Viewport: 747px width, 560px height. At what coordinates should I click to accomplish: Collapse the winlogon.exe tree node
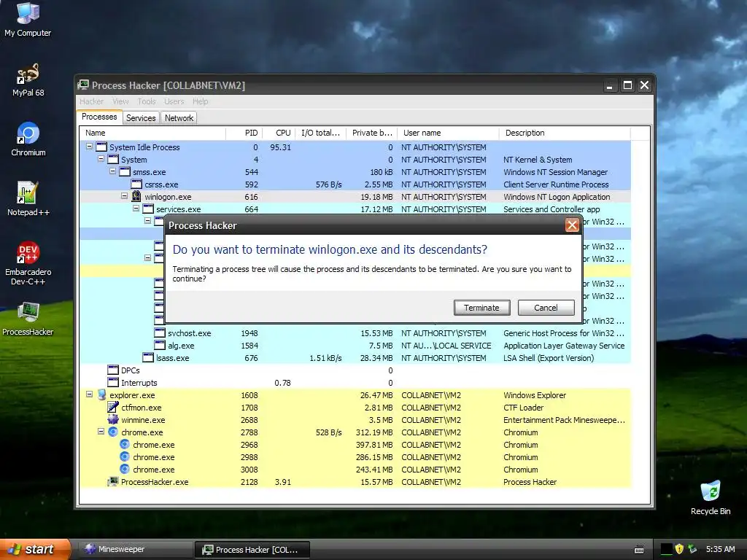(124, 196)
